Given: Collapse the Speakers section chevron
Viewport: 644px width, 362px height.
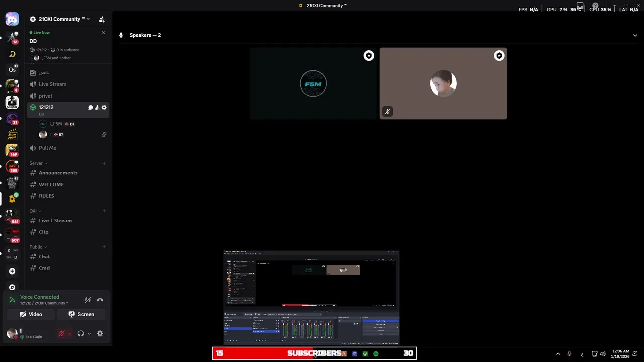Looking at the screenshot, I should coord(635,35).
